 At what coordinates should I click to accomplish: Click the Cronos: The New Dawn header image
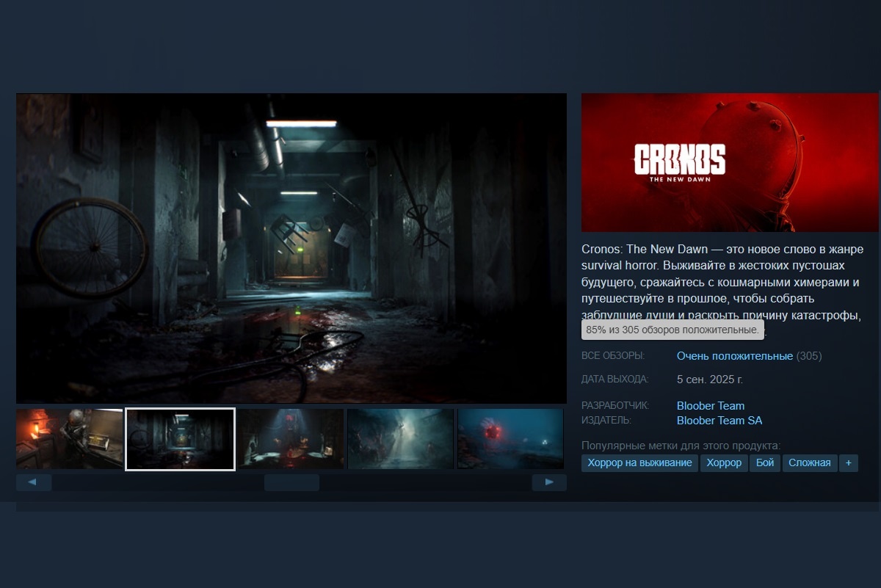tap(730, 162)
